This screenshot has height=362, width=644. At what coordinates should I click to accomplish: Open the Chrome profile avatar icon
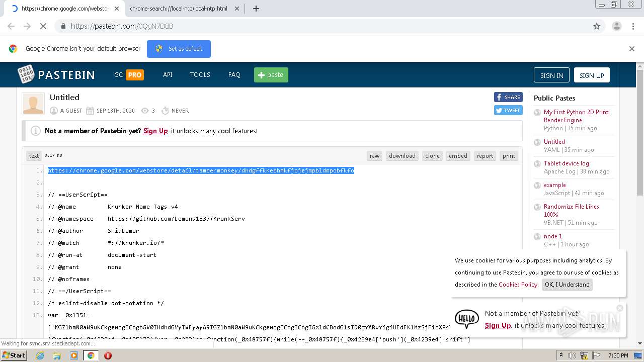pyautogui.click(x=616, y=26)
